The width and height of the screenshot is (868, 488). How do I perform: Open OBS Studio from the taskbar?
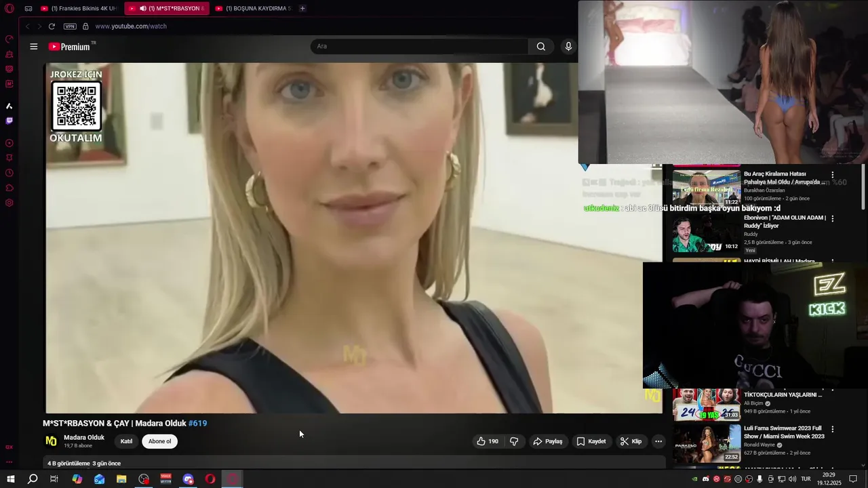[144, 479]
